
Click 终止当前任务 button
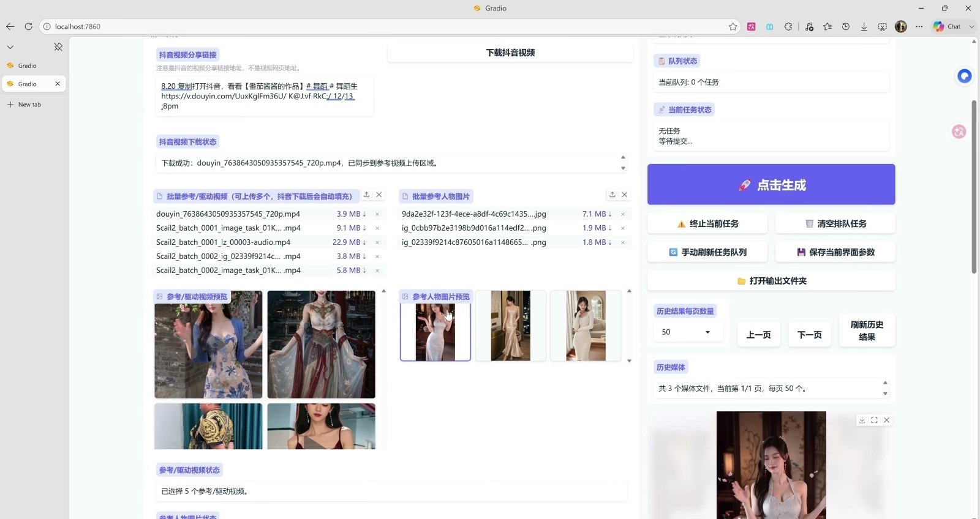pyautogui.click(x=707, y=224)
